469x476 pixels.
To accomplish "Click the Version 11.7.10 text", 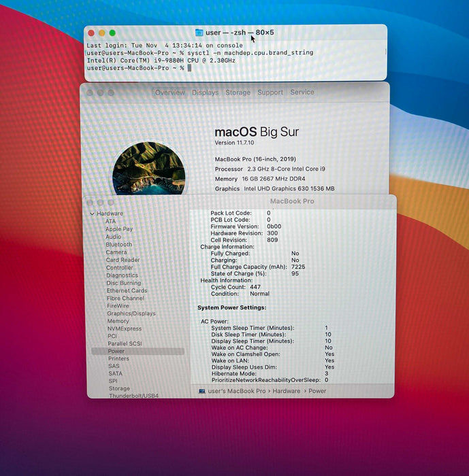I will 234,143.
